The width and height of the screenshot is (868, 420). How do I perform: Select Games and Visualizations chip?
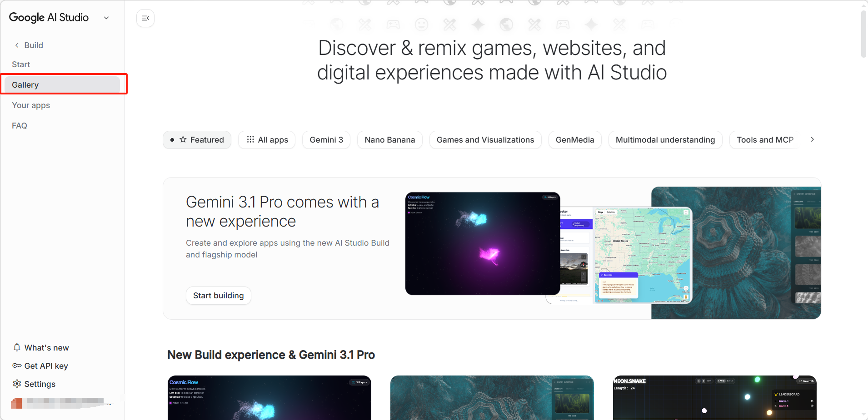tap(485, 140)
